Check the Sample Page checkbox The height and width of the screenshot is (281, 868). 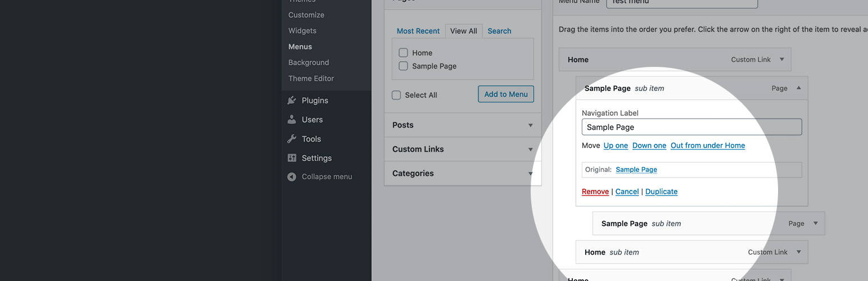click(x=403, y=66)
